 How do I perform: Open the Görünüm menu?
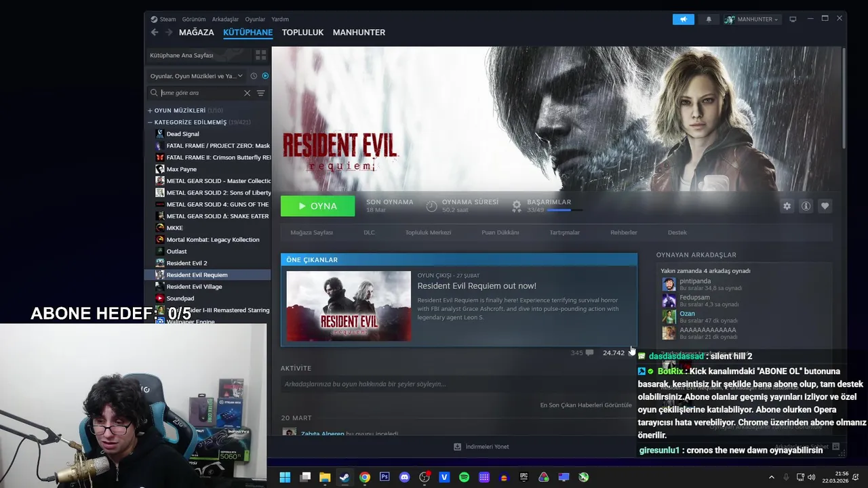click(194, 19)
